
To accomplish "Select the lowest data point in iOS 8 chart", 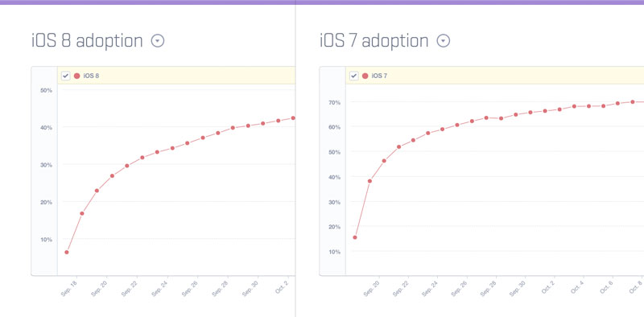I will pyautogui.click(x=67, y=252).
